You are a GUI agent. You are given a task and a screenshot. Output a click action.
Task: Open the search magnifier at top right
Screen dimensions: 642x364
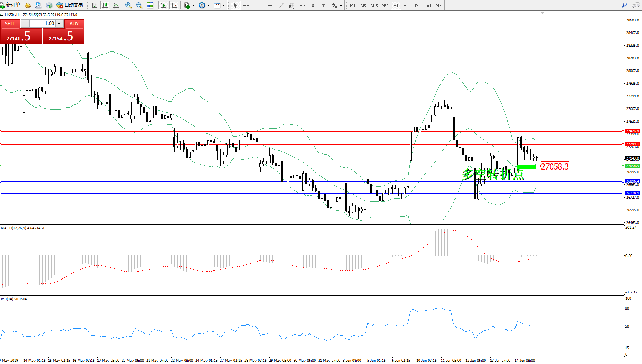pos(624,5)
